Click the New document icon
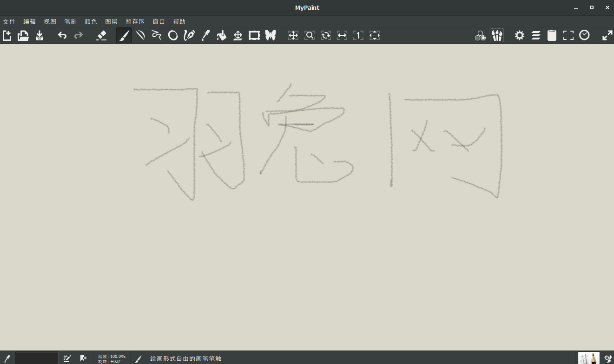614x364 pixels. [x=7, y=35]
